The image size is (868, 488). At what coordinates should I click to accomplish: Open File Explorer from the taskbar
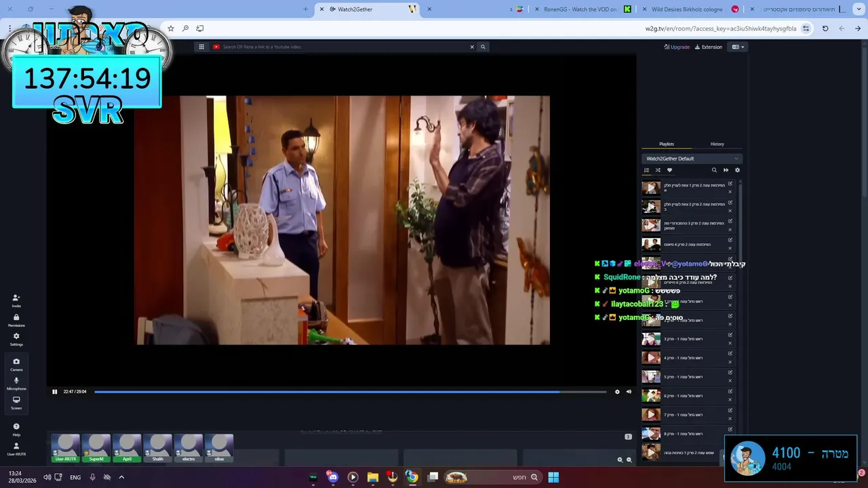pyautogui.click(x=372, y=477)
